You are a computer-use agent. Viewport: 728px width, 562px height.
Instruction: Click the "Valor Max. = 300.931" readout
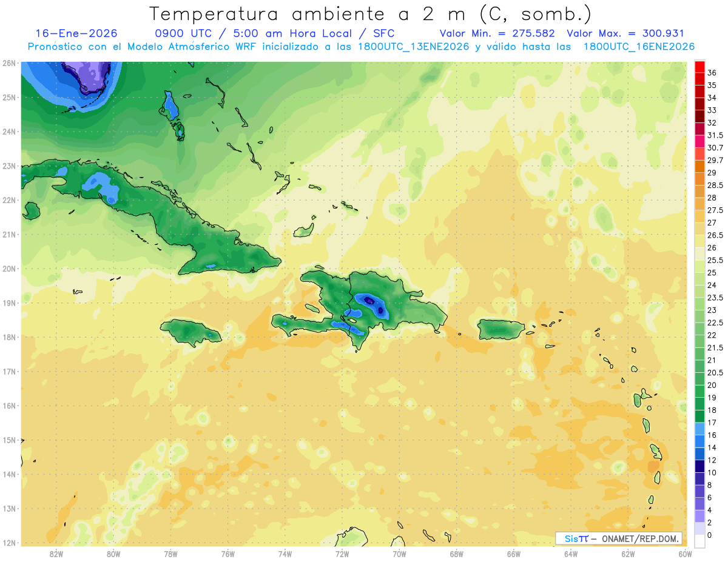pyautogui.click(x=625, y=33)
